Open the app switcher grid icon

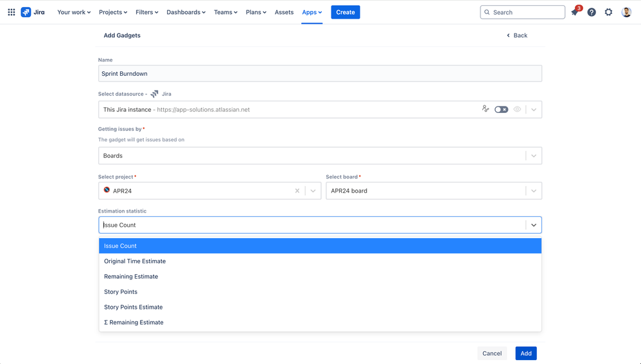click(12, 12)
